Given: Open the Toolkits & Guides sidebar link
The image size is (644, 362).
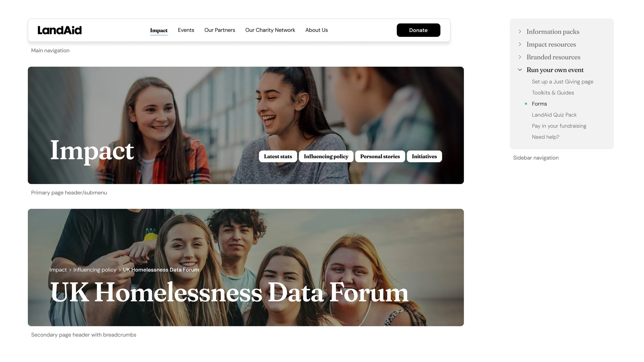Looking at the screenshot, I should point(553,93).
